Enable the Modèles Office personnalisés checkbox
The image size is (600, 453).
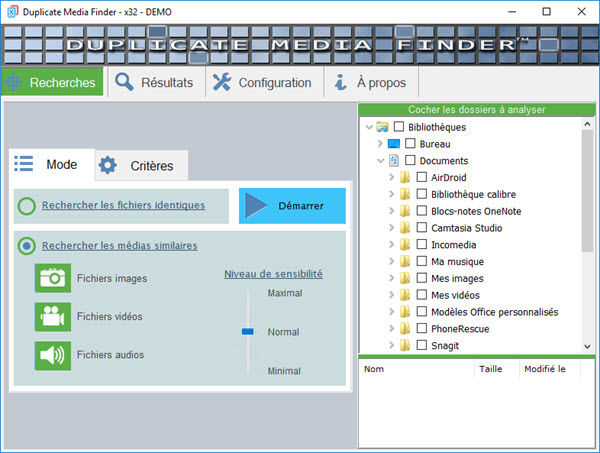coord(422,311)
